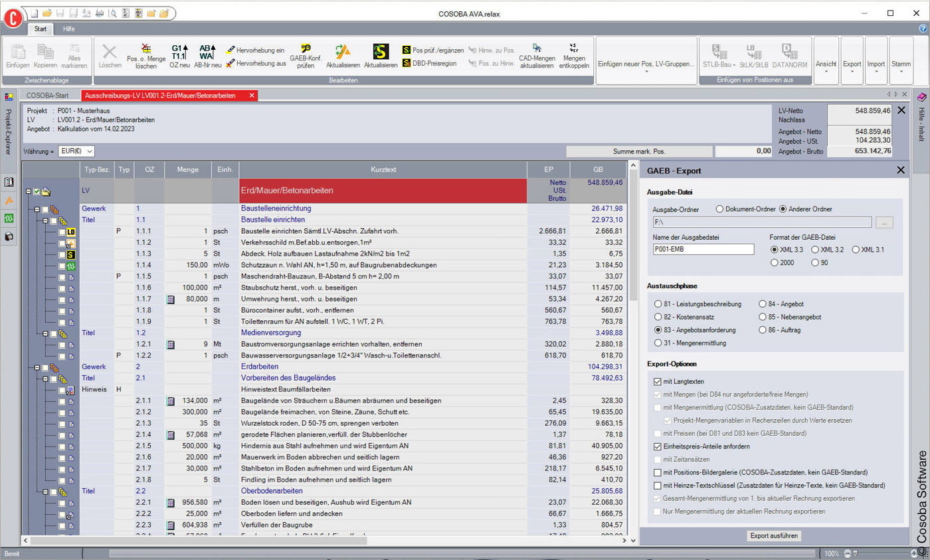Enable mit Positions-Bildergalerie export option
Viewport: 930px width, 560px height.
pos(659,473)
